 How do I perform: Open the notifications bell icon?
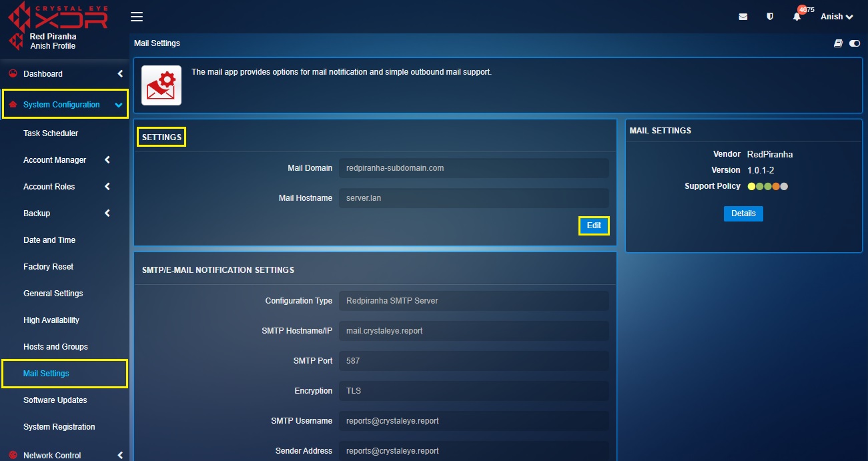point(797,17)
